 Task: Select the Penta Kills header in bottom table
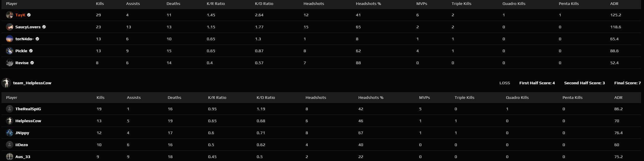tap(573, 97)
